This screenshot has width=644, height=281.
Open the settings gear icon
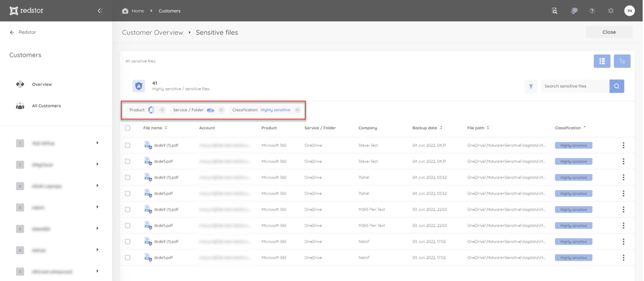611,11
